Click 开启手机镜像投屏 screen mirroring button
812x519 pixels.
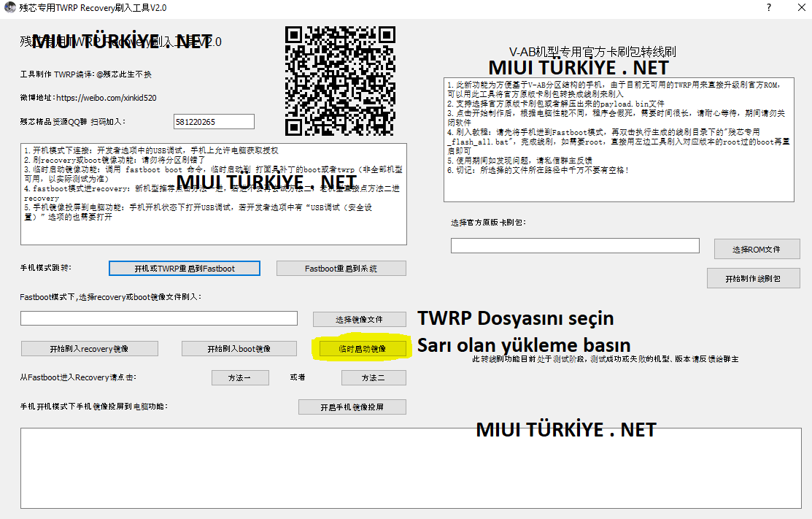(352, 407)
